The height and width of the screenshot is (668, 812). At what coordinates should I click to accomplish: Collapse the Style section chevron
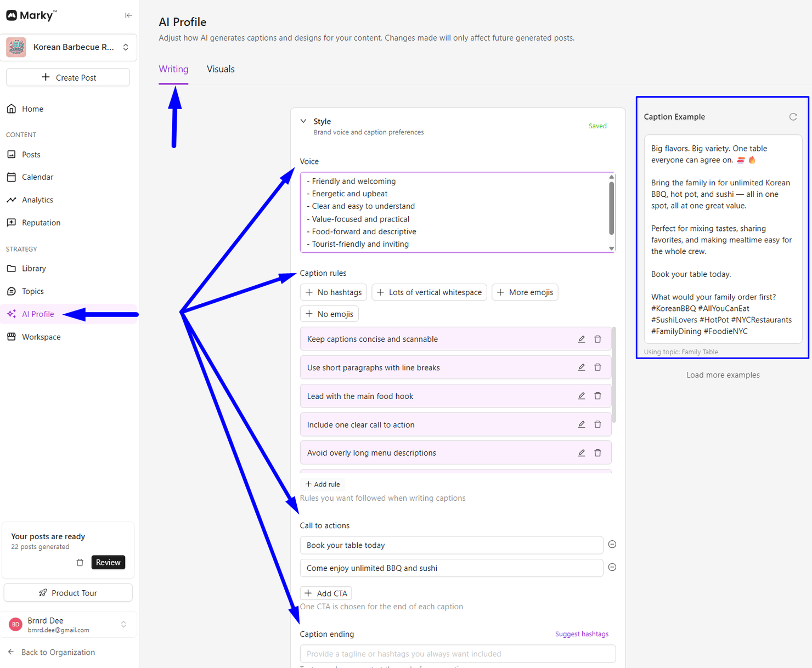[303, 121]
